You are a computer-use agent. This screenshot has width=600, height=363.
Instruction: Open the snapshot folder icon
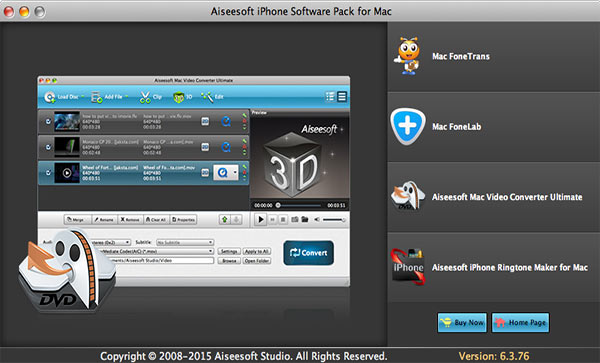click(x=305, y=220)
